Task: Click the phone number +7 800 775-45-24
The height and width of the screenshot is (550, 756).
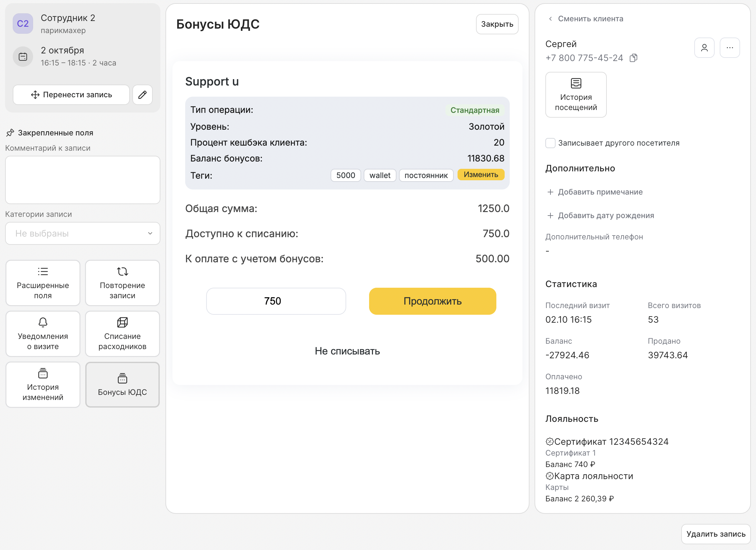Action: [584, 58]
